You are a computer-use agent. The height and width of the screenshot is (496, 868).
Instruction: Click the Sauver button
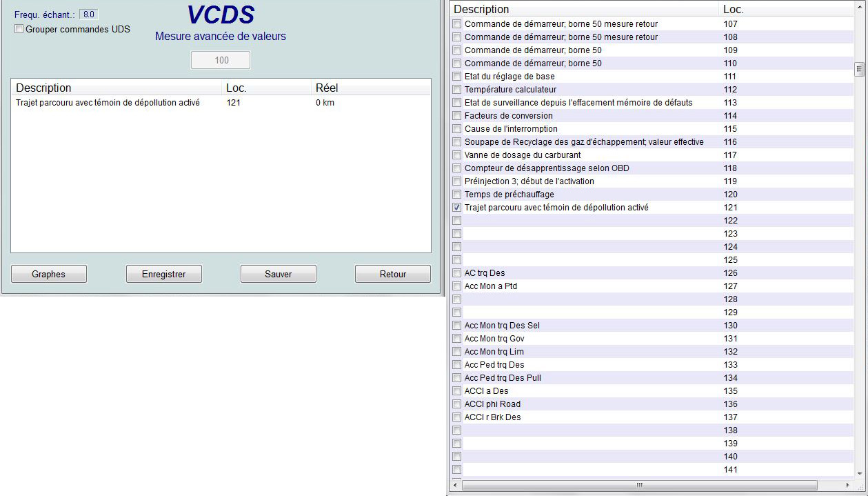click(278, 274)
